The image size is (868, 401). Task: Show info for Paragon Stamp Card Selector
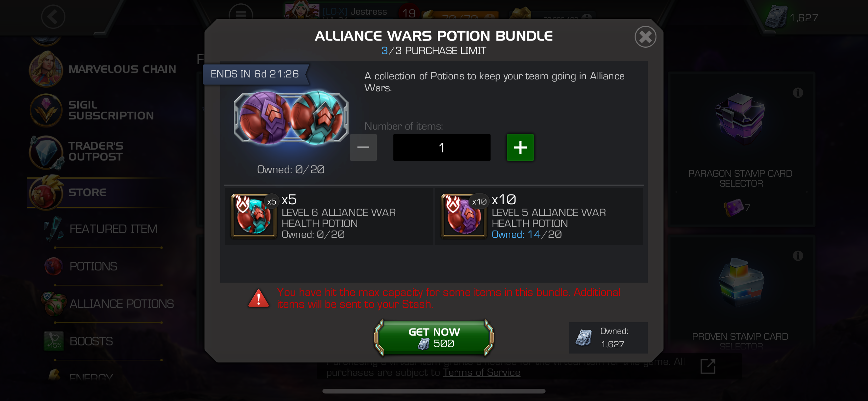pyautogui.click(x=798, y=92)
